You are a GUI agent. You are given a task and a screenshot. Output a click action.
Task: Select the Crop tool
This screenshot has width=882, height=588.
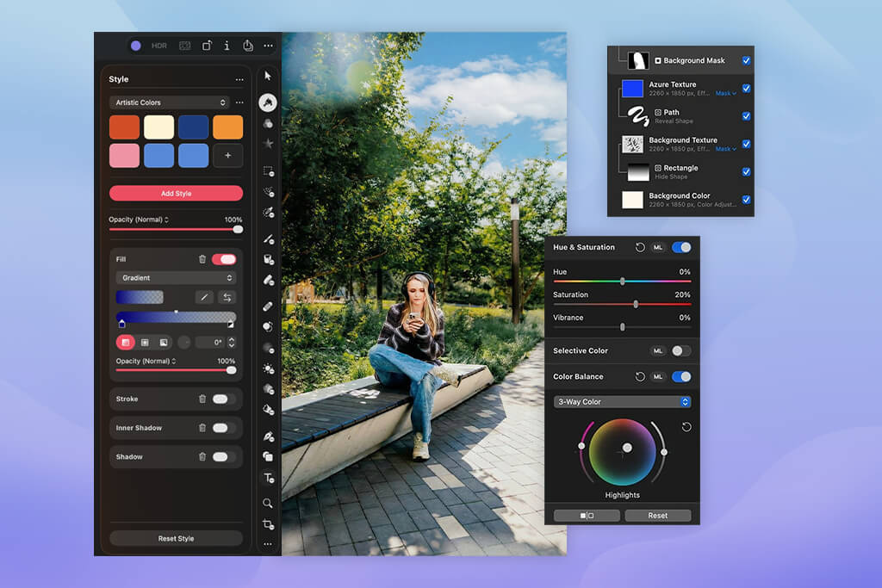pos(269,524)
